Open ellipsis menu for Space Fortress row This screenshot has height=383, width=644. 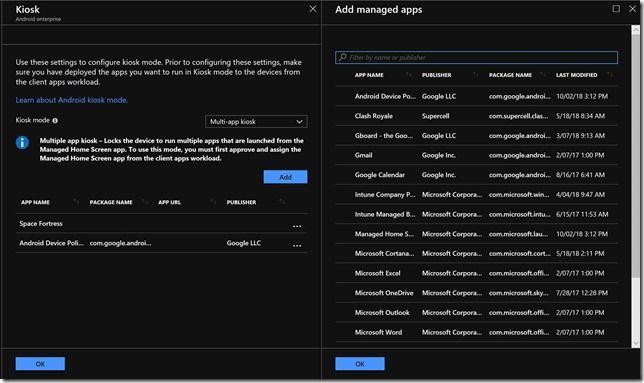(x=297, y=226)
